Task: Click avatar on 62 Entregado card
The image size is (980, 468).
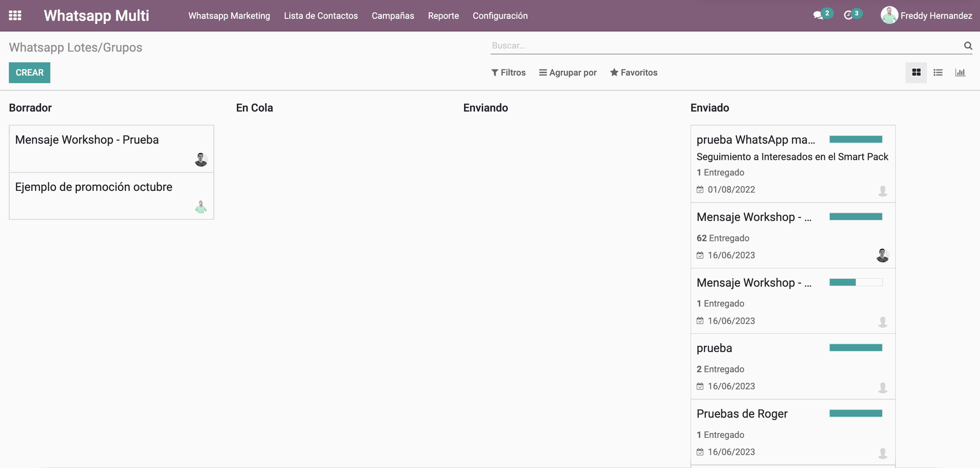Action: (883, 255)
